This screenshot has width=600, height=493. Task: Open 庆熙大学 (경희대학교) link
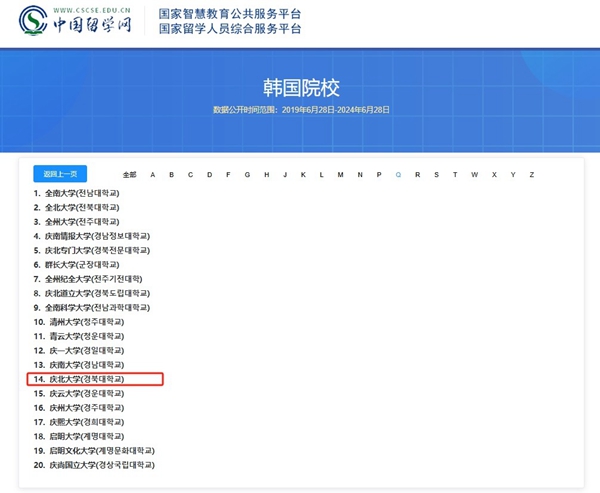click(x=90, y=422)
